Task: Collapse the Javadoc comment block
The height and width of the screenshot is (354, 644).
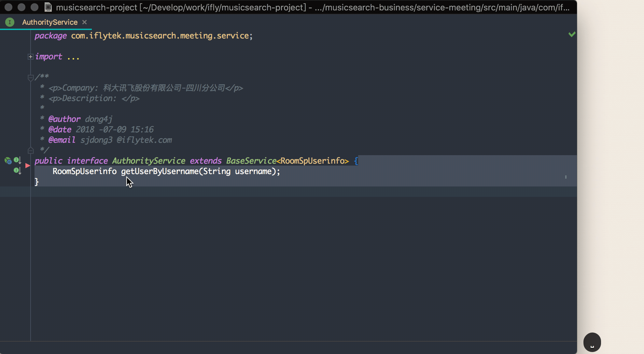Action: pyautogui.click(x=31, y=78)
